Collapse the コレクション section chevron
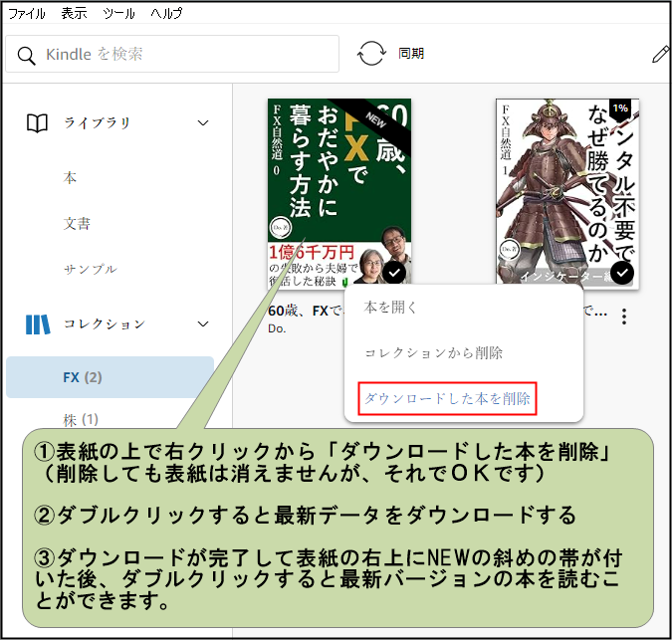672x640 pixels. (x=203, y=323)
